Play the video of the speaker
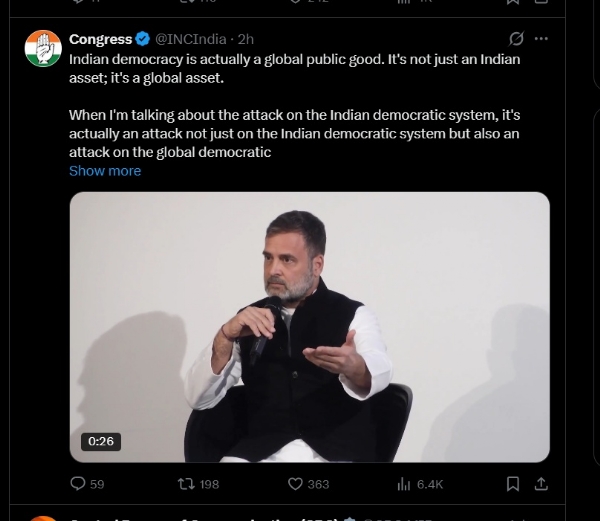Screen dimensions: 600x521 (309, 326)
